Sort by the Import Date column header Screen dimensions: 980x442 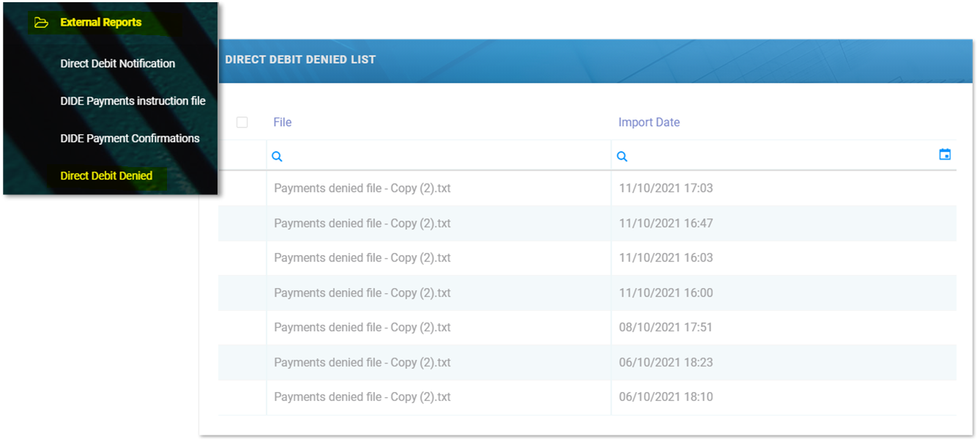tap(648, 122)
